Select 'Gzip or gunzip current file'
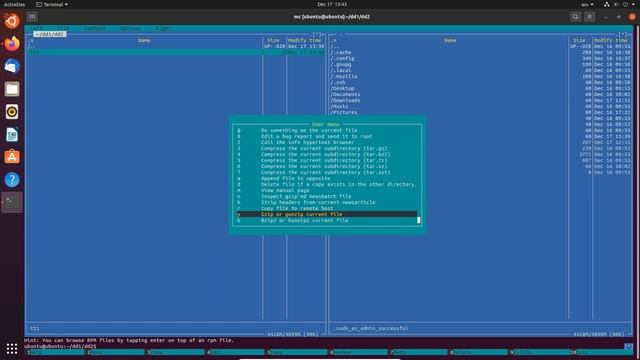The image size is (640, 360). 327,214
